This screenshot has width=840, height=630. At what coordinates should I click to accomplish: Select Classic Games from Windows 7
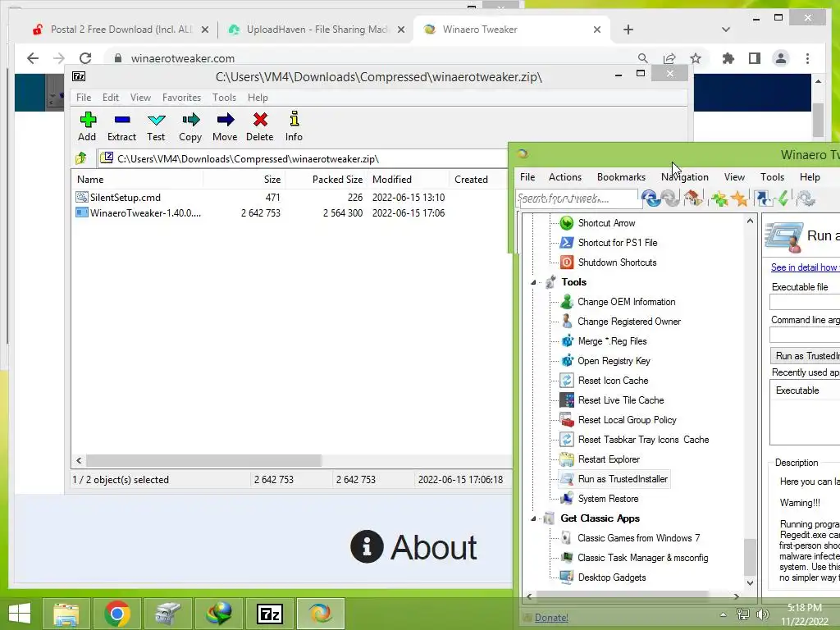(638, 538)
